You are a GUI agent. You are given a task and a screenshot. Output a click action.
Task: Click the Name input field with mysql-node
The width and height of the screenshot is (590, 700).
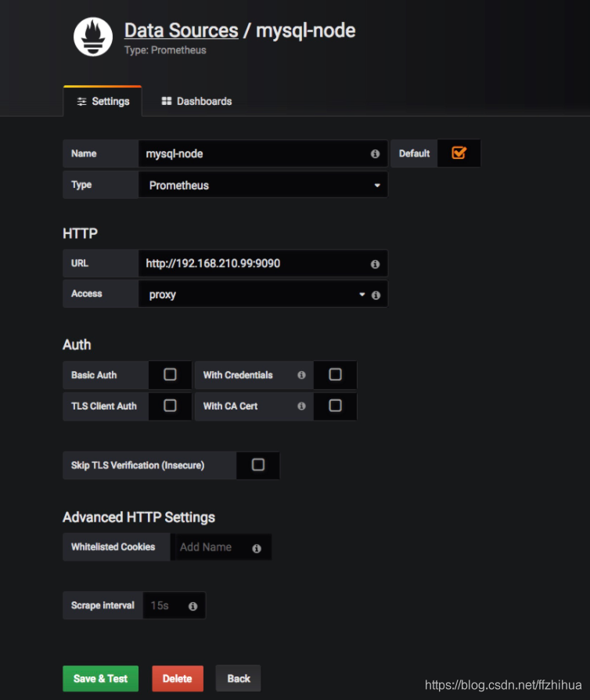point(263,153)
